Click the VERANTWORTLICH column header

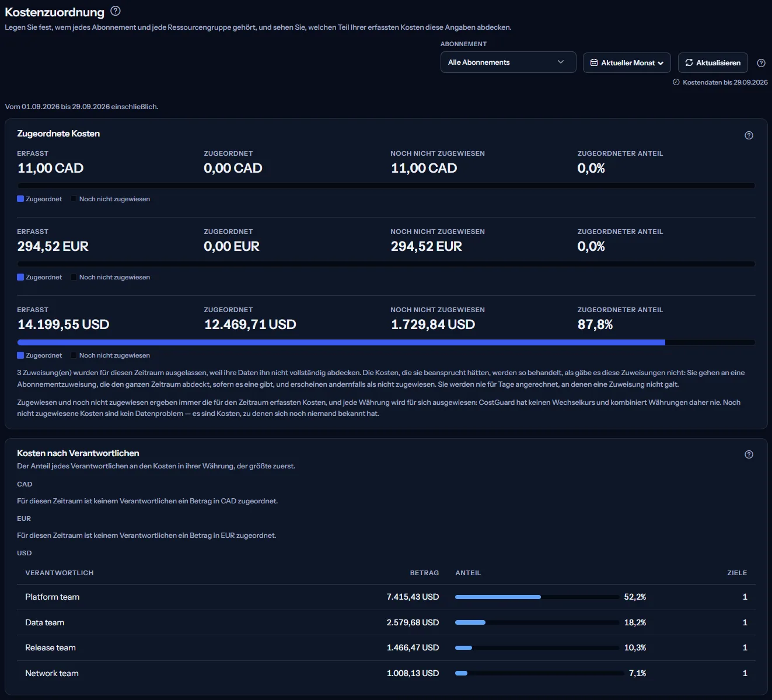tap(59, 573)
